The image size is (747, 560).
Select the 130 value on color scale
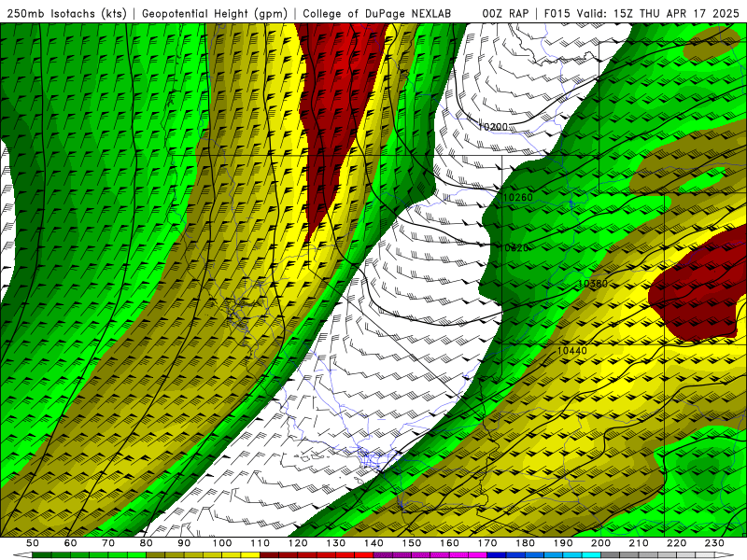pos(336,543)
